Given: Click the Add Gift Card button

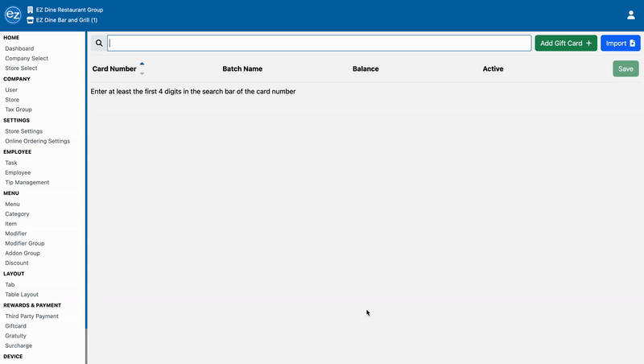Looking at the screenshot, I should tap(566, 43).
